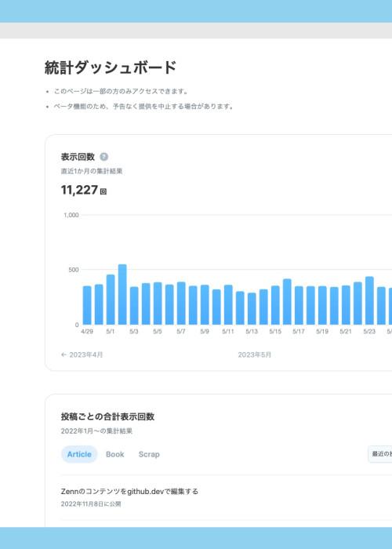392x549 pixels.
Task: Switch to the Book tab
Action: pyautogui.click(x=114, y=454)
